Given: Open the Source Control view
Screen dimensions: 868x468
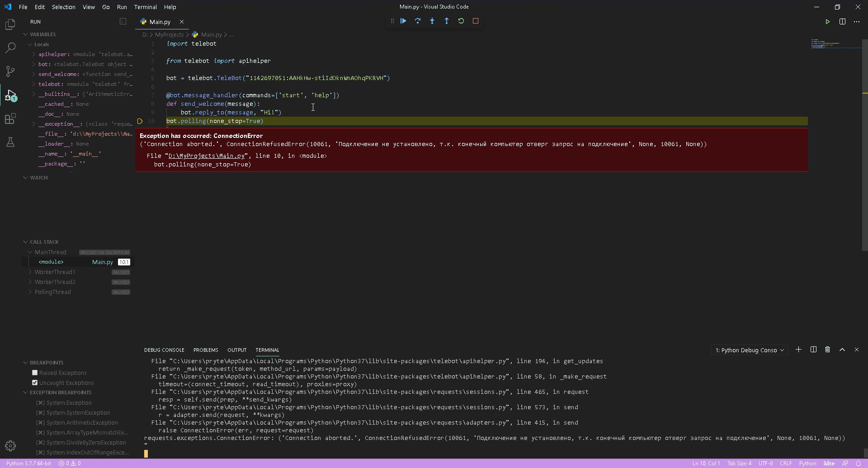Looking at the screenshot, I should tap(10, 71).
